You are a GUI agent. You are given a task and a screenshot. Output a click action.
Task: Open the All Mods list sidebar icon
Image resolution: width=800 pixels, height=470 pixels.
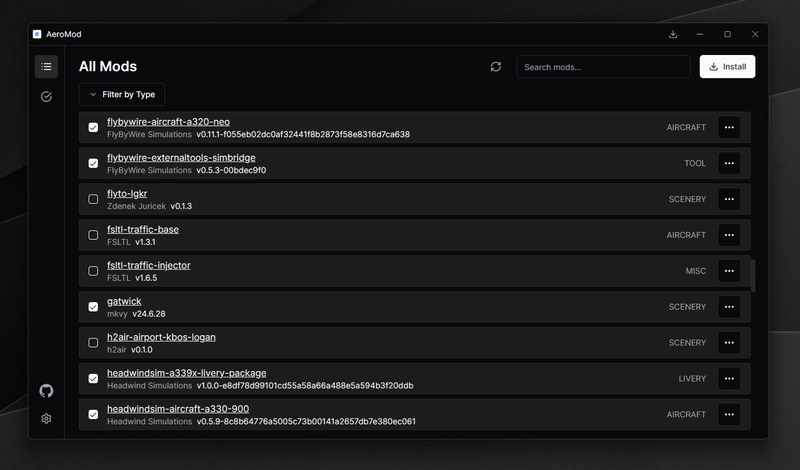click(46, 67)
